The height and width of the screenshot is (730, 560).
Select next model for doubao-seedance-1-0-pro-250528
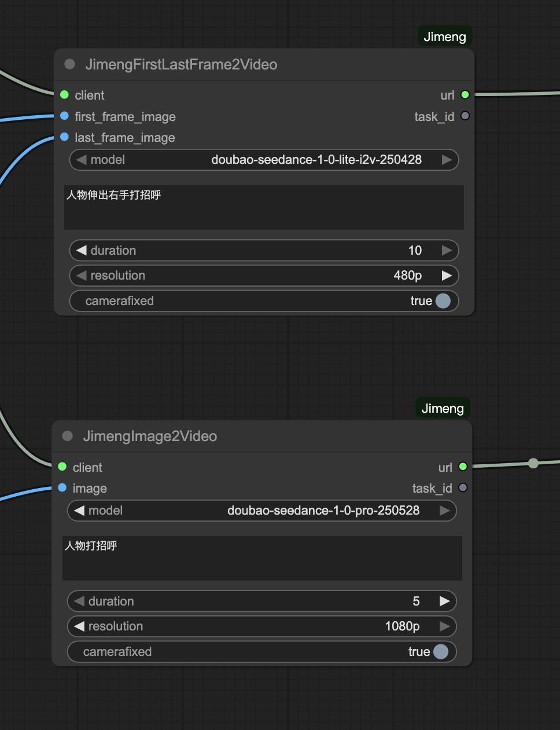pyautogui.click(x=444, y=511)
